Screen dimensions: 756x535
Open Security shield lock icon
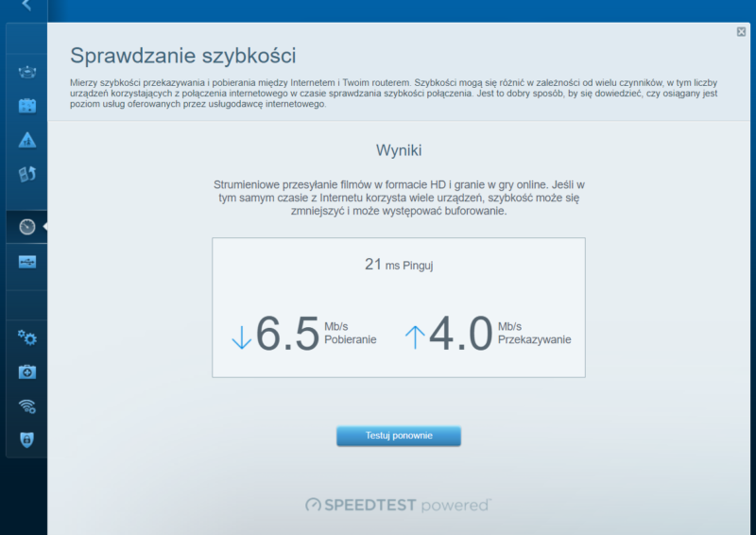tap(27, 440)
